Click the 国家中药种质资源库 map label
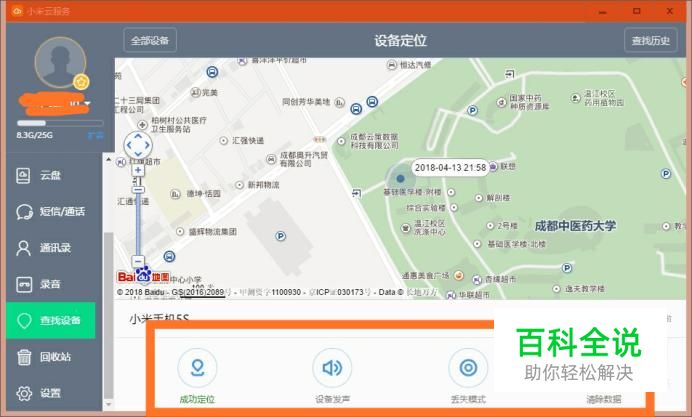 coord(530,102)
